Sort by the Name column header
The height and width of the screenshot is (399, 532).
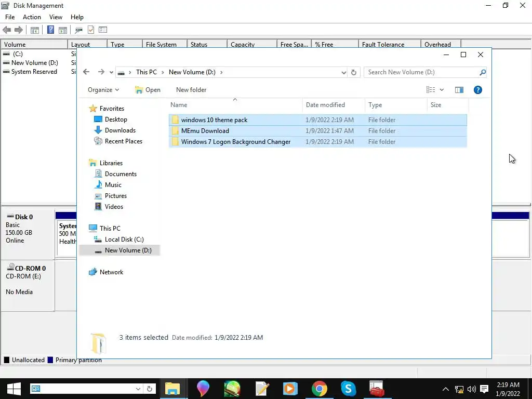(235, 105)
